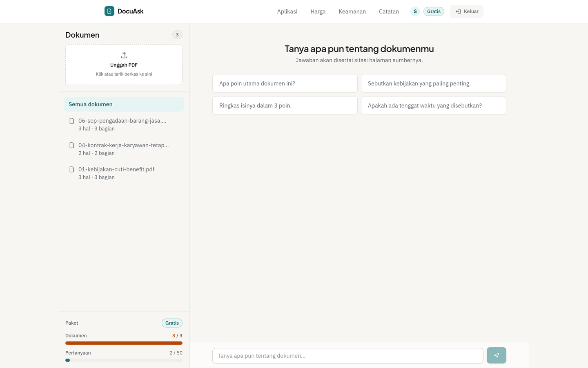Click file icon beside 01-kebijakan-cuti-benefit.pdf
This screenshot has height=368, width=588.
72,169
